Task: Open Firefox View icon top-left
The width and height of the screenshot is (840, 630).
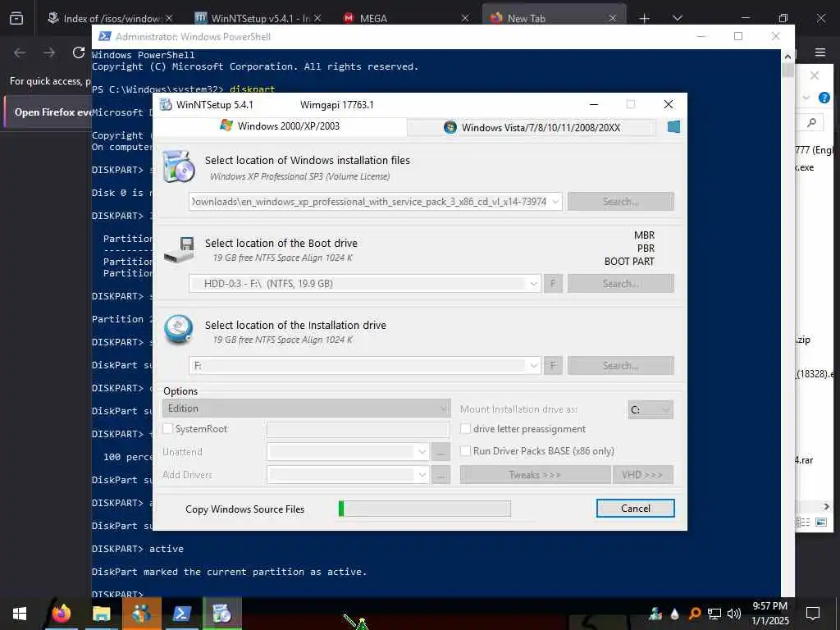Action: tap(16, 18)
